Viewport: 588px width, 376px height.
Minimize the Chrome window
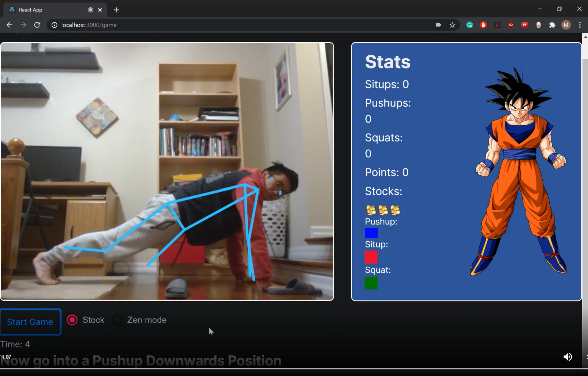pyautogui.click(x=540, y=9)
